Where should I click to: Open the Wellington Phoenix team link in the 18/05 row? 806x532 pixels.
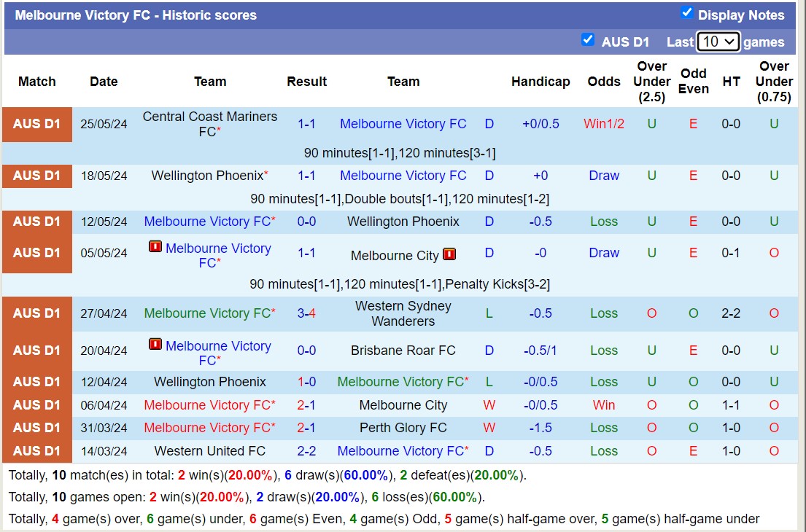tap(206, 176)
